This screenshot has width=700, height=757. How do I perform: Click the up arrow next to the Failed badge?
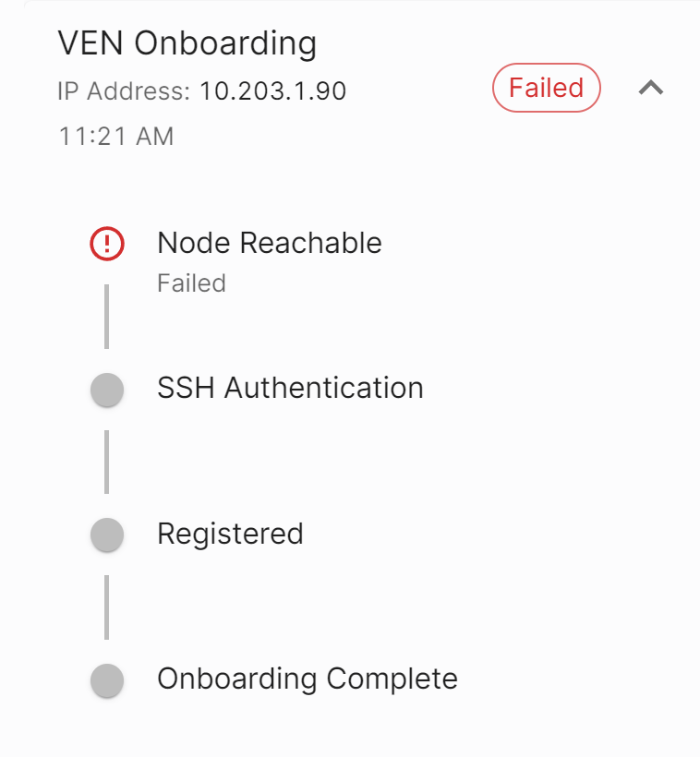(x=651, y=89)
